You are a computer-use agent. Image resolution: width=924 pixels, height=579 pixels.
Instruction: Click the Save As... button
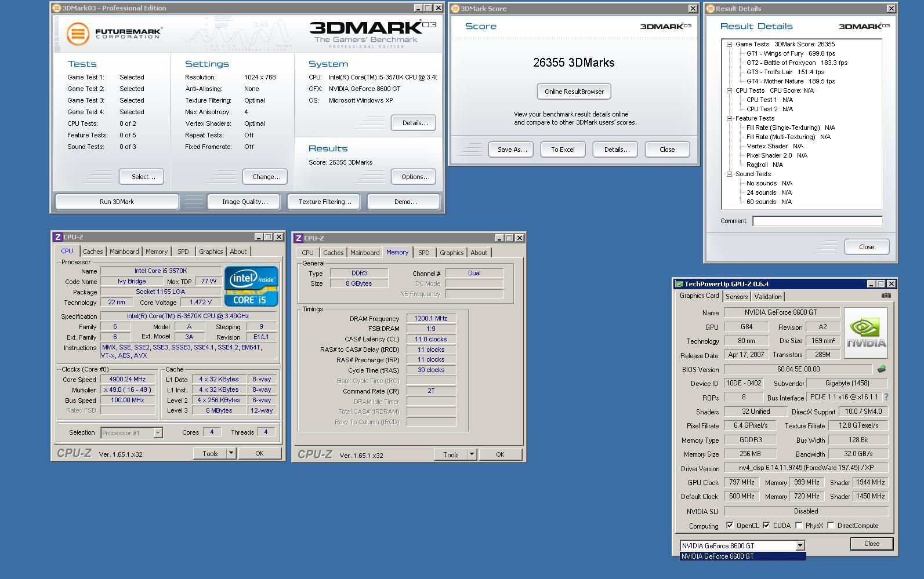tap(512, 150)
